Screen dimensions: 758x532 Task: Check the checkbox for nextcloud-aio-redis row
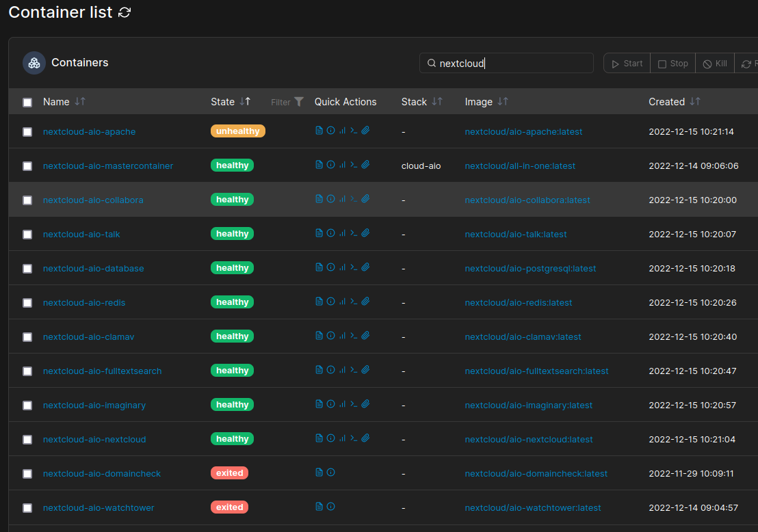click(x=27, y=302)
